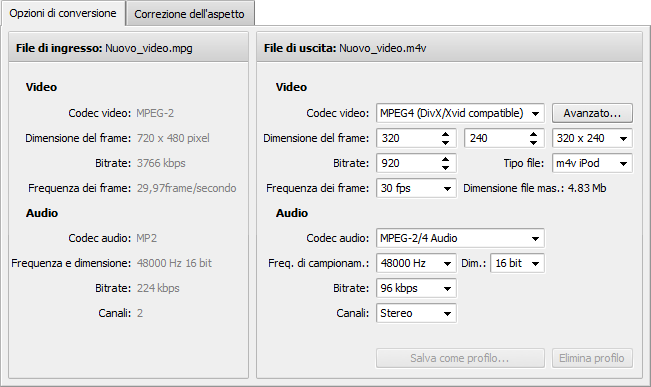Expand the Codec audio MPEG-2/4 dropdown

tap(460, 238)
